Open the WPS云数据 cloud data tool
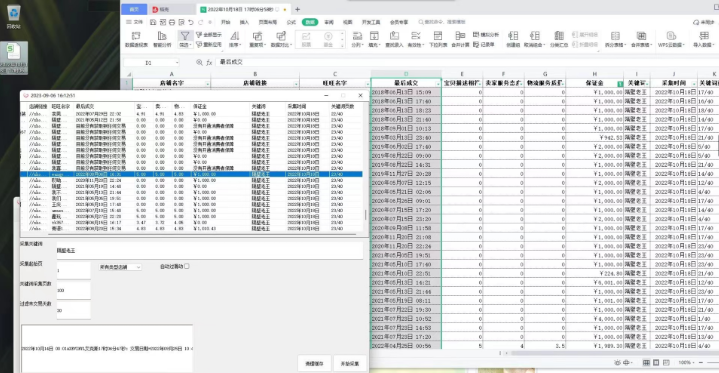Viewport: 719px width, 373px height. (671, 39)
